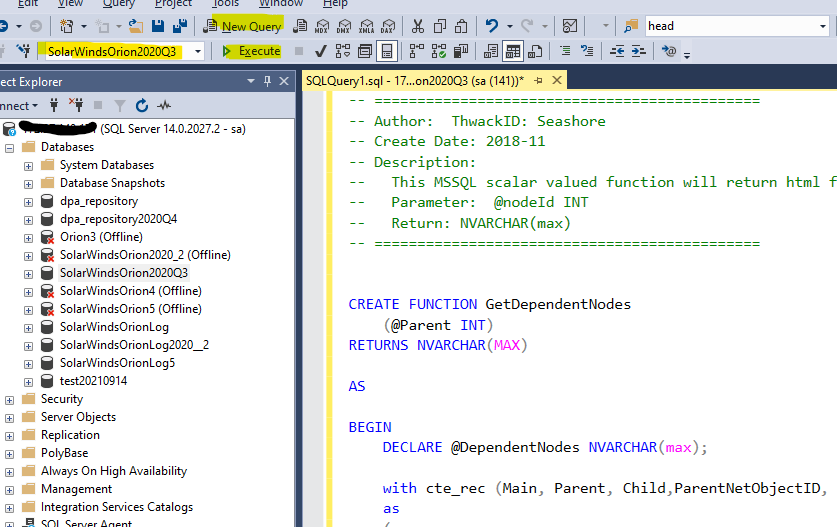
Task: Select the test20210914 database
Action: [93, 381]
